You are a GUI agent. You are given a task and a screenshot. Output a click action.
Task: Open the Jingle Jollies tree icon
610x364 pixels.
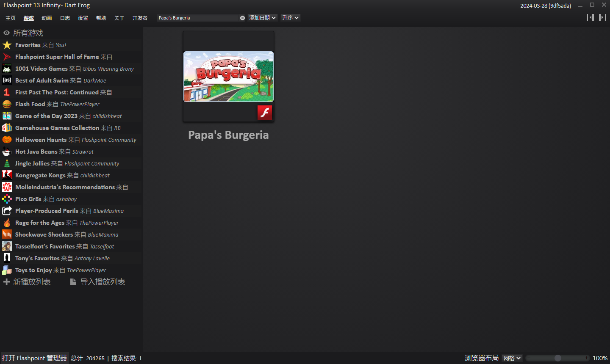(7, 163)
